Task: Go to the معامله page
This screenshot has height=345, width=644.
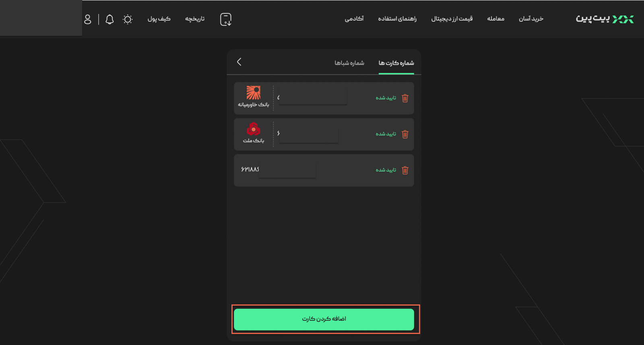Action: coord(495,19)
